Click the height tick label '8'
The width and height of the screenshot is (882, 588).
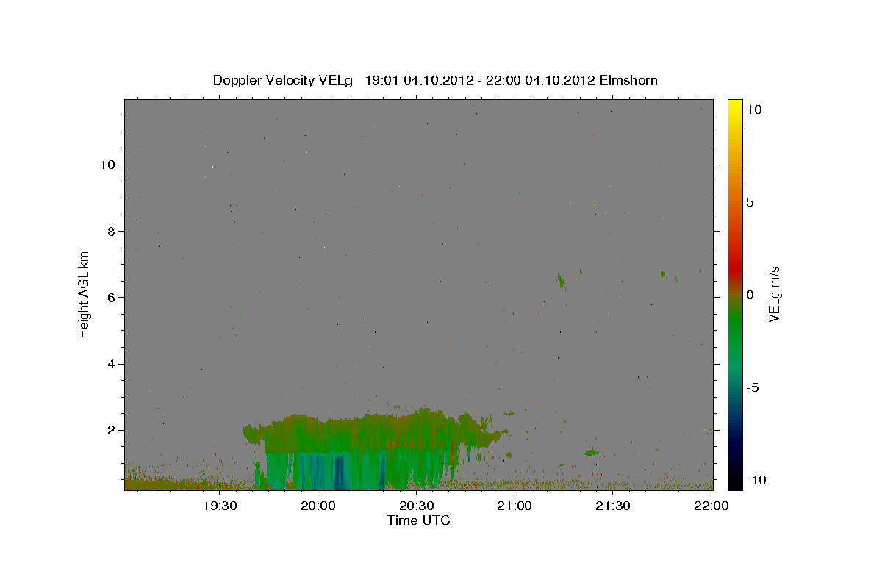(112, 231)
